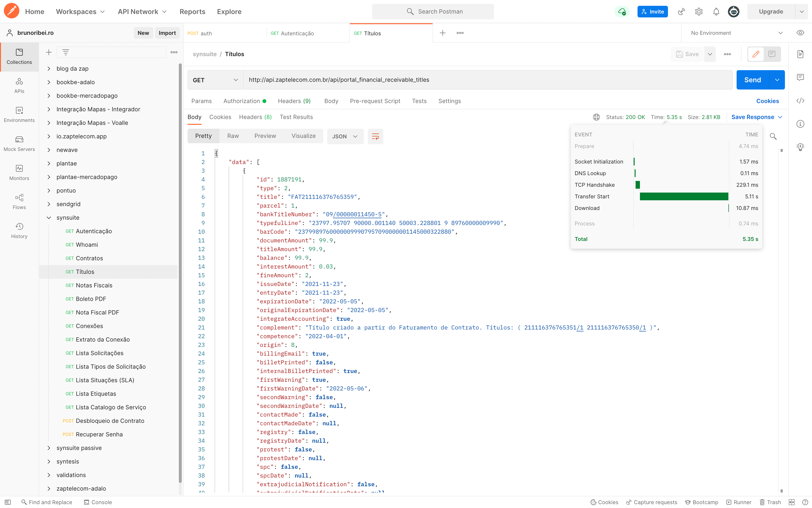Click the Invite button

(652, 12)
